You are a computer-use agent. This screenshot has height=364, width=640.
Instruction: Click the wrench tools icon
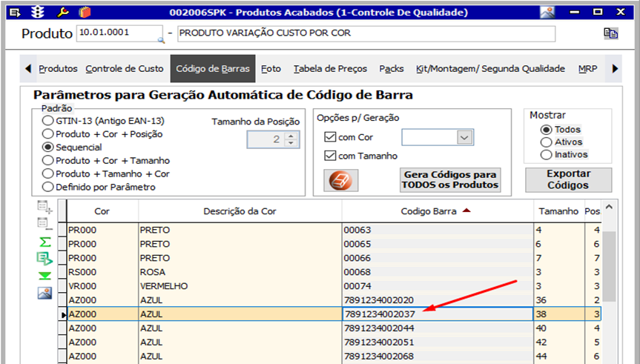63,13
